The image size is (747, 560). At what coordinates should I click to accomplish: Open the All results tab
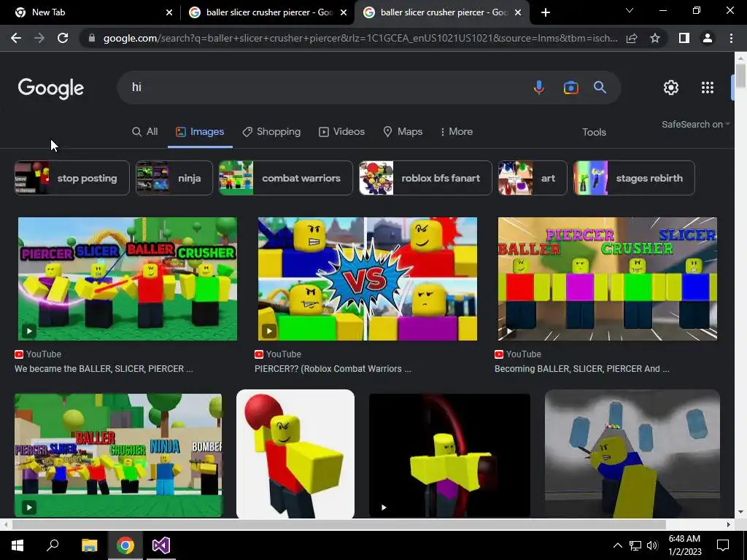point(145,132)
